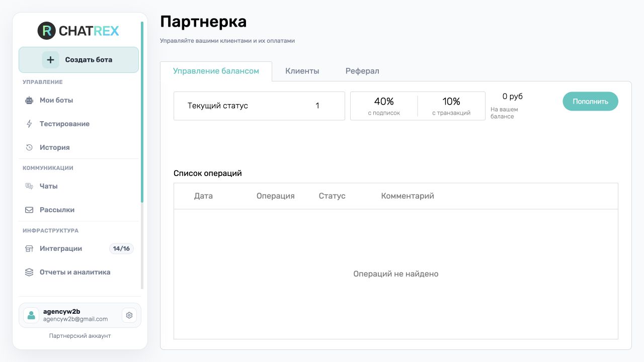Click the Партнерка page title

[x=203, y=22]
